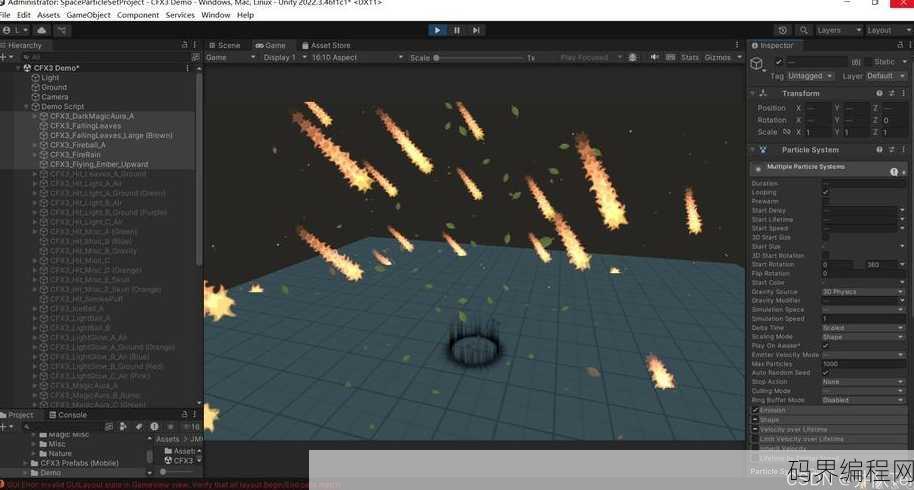Click the Inspector object cube icon

(x=757, y=64)
